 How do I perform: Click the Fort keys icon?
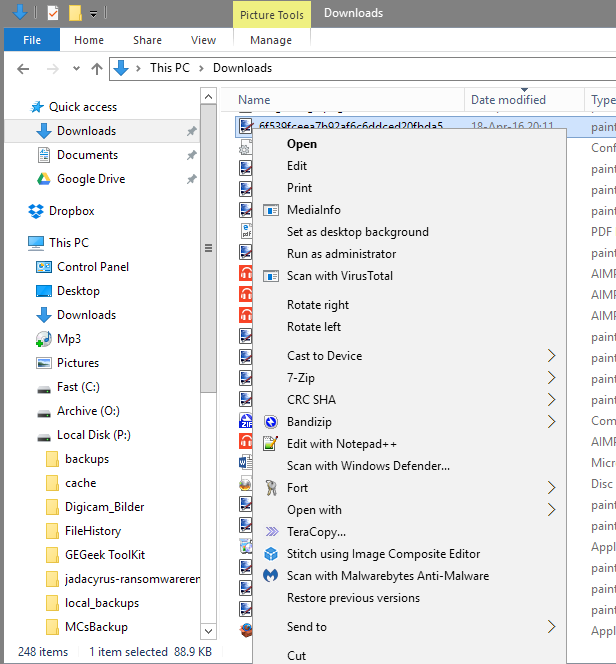271,488
